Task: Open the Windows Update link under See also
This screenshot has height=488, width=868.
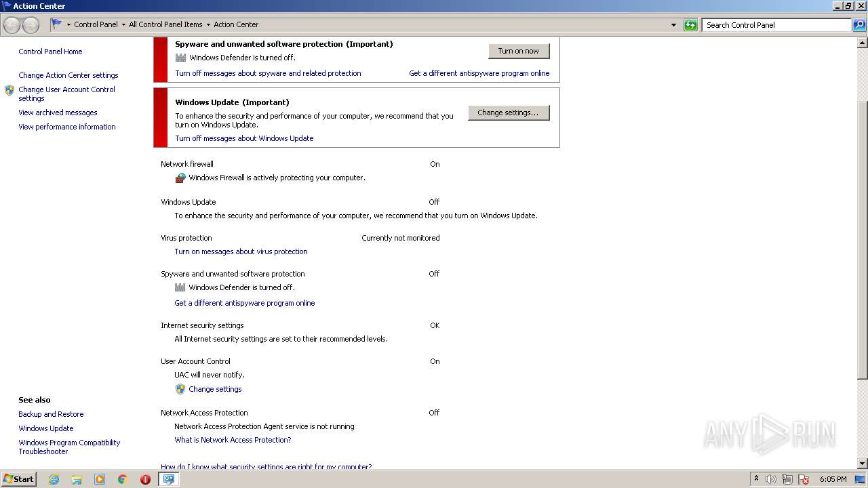Action: click(x=46, y=428)
